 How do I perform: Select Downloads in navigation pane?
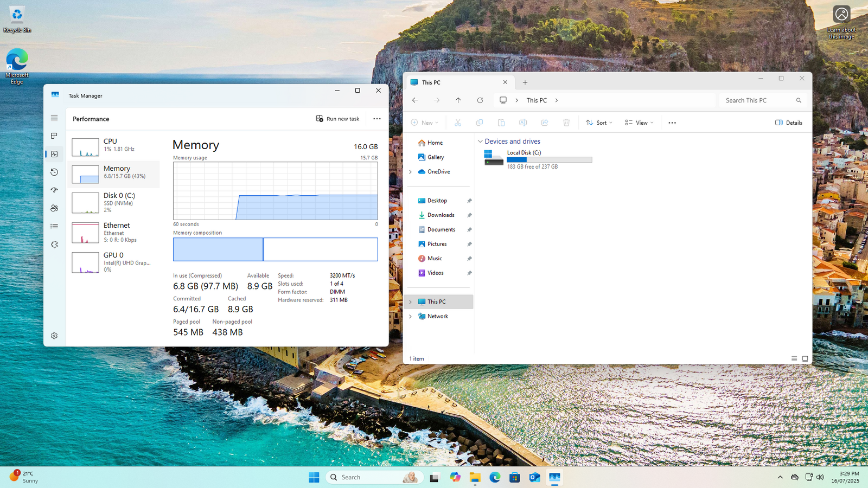pos(441,215)
